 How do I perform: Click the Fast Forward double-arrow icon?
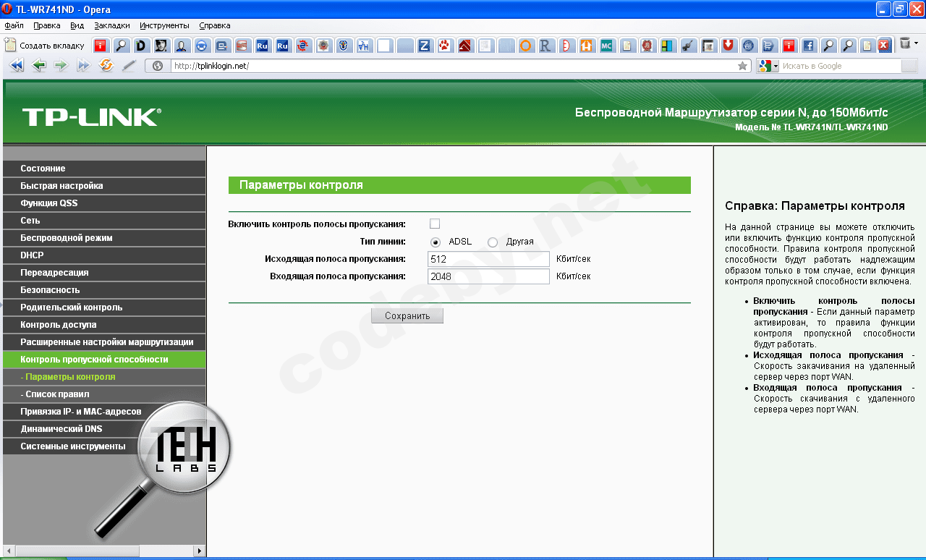84,66
